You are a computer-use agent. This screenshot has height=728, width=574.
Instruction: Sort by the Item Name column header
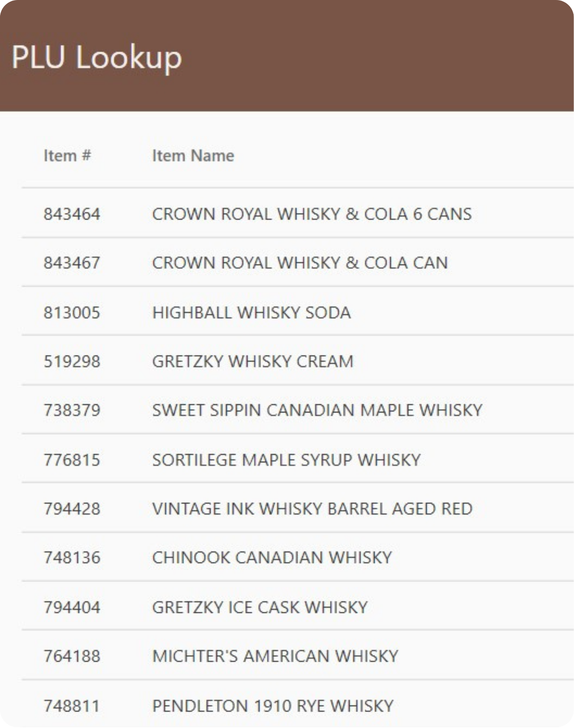[x=193, y=156]
